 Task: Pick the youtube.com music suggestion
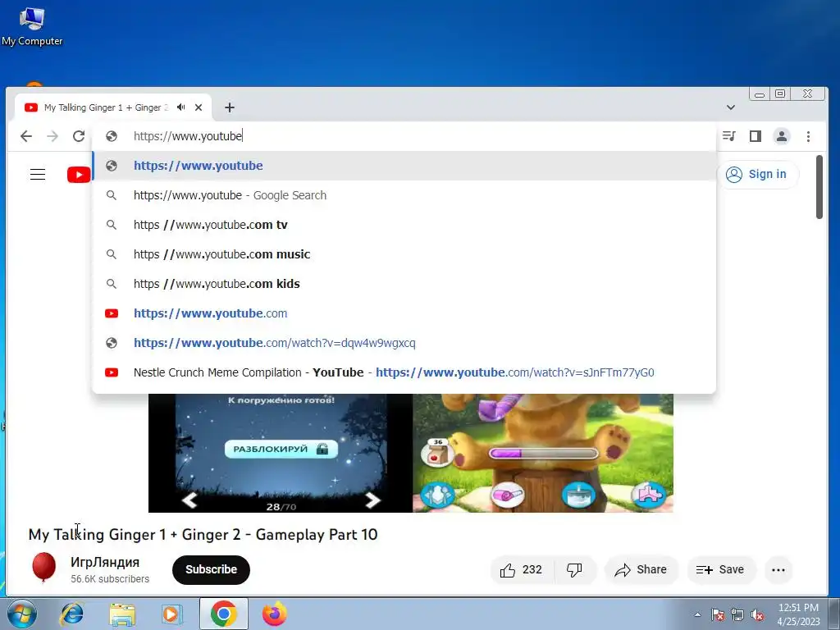pyautogui.click(x=404, y=254)
